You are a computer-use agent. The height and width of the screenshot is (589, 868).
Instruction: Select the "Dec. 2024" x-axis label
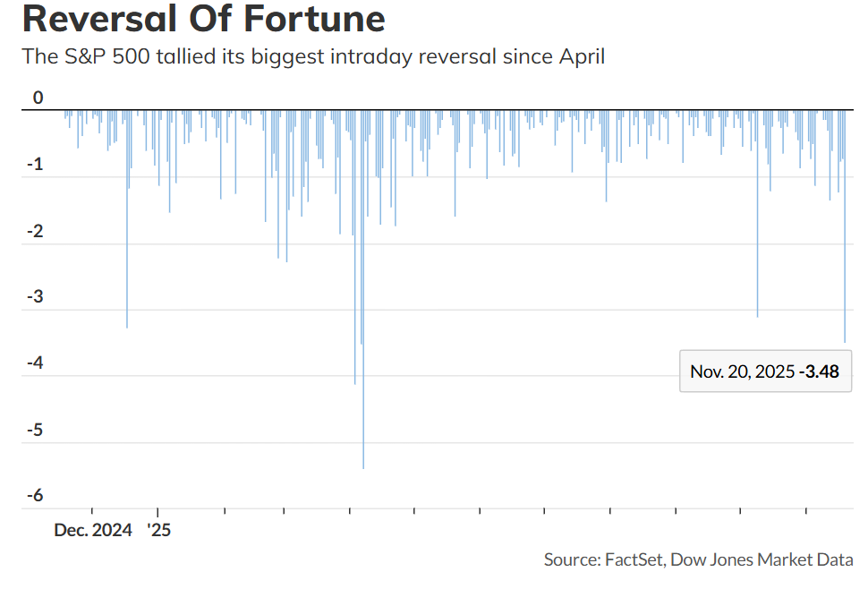tap(92, 530)
